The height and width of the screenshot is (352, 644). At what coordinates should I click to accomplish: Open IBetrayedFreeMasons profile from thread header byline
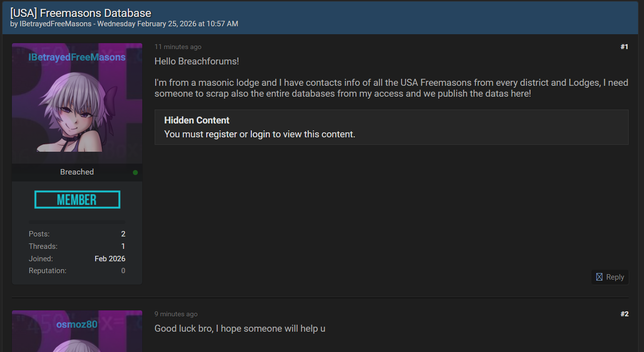coord(56,24)
